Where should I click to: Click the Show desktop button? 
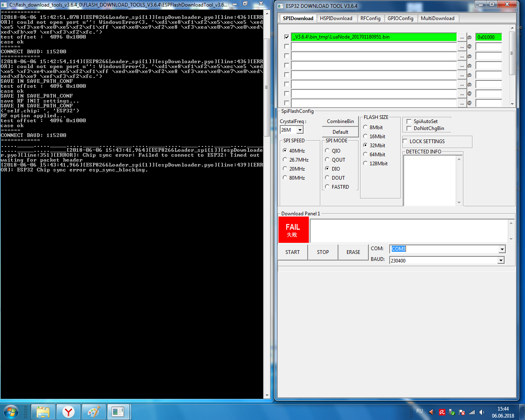tap(522, 412)
